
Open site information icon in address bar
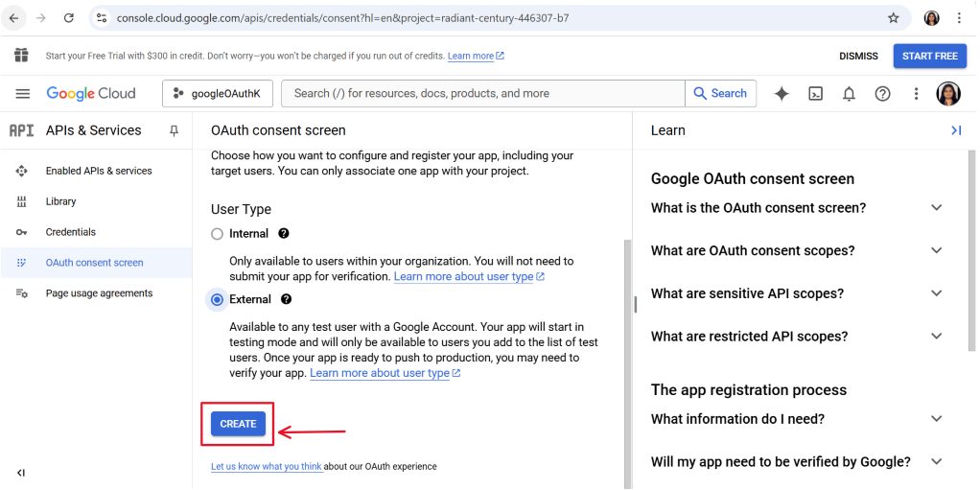click(x=102, y=18)
